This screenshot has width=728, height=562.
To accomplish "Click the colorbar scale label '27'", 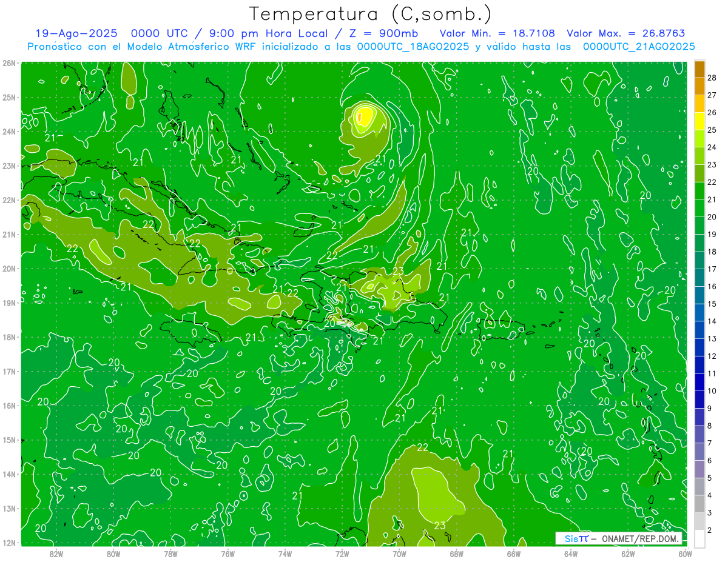I will coord(712,95).
